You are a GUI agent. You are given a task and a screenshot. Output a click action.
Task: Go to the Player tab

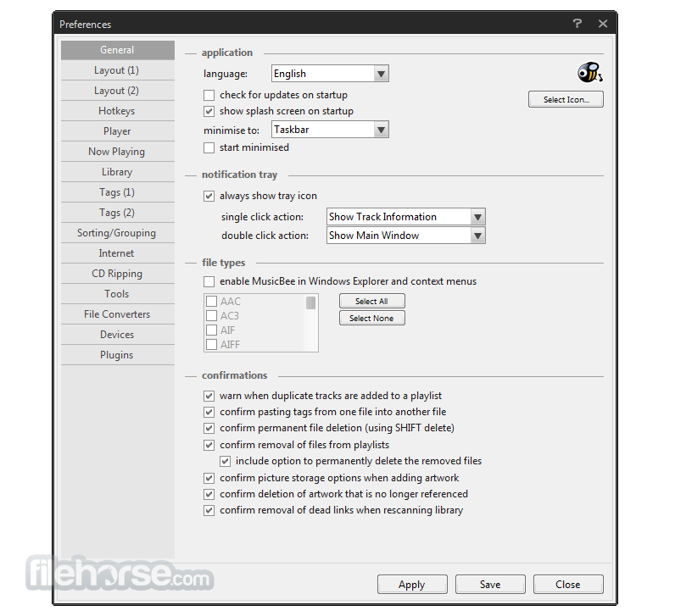pos(118,131)
